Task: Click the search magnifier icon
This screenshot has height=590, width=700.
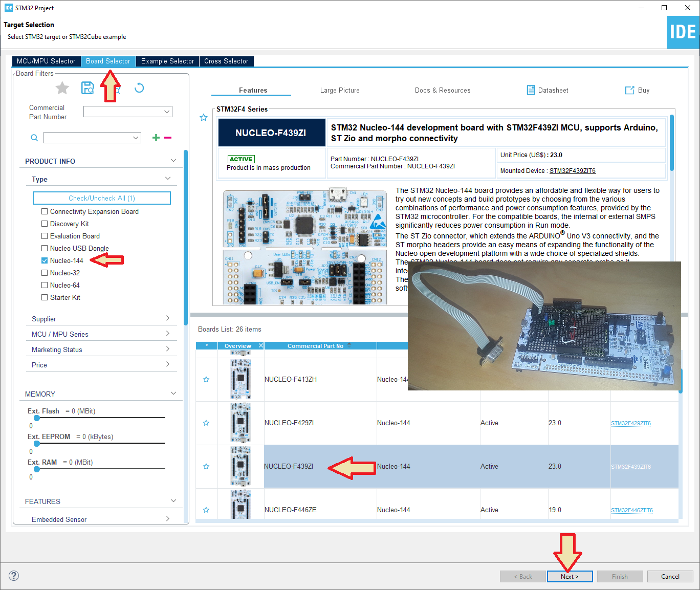Action: coord(34,138)
